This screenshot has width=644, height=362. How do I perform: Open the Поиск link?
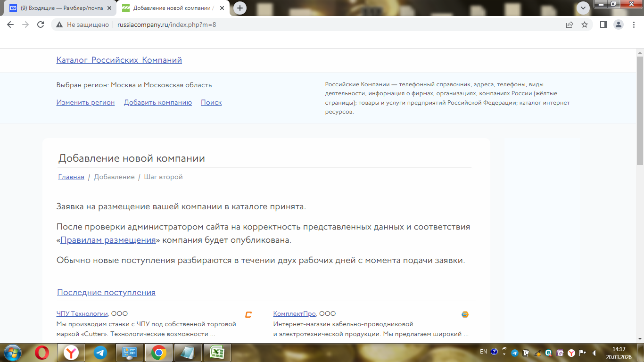211,102
